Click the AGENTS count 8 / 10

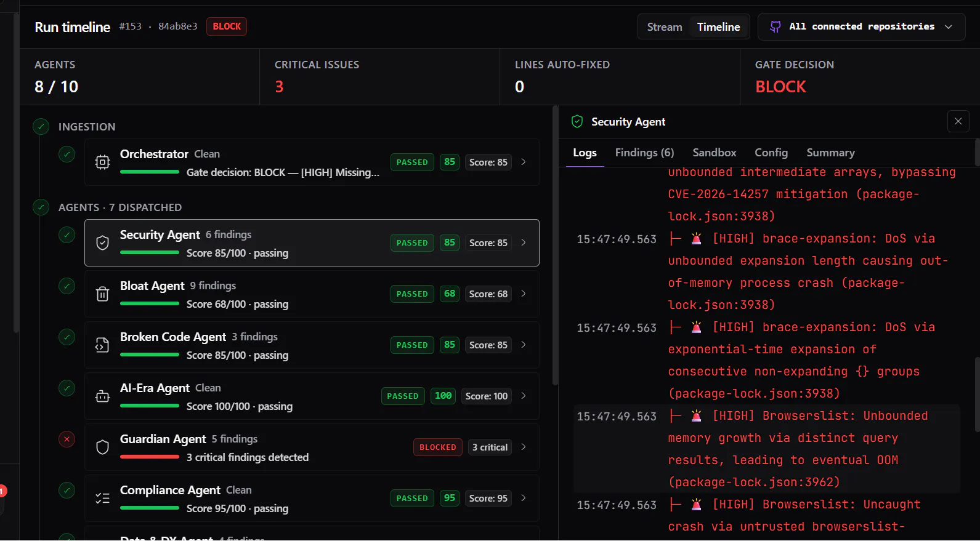(57, 87)
